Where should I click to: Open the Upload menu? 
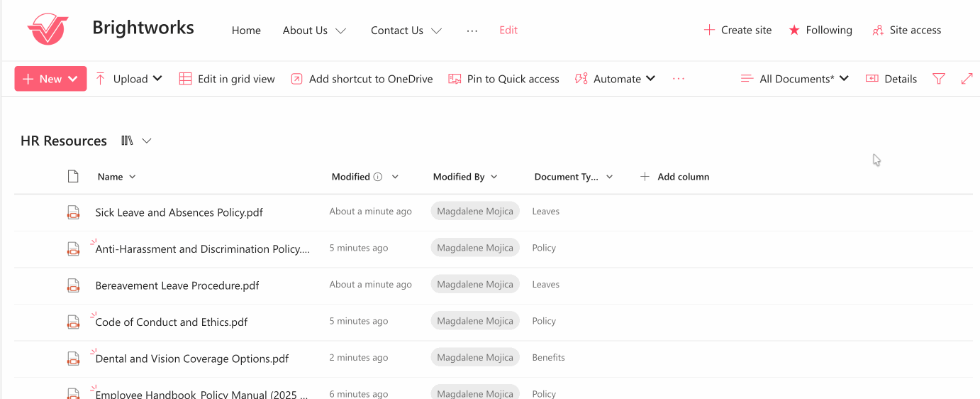coord(128,79)
